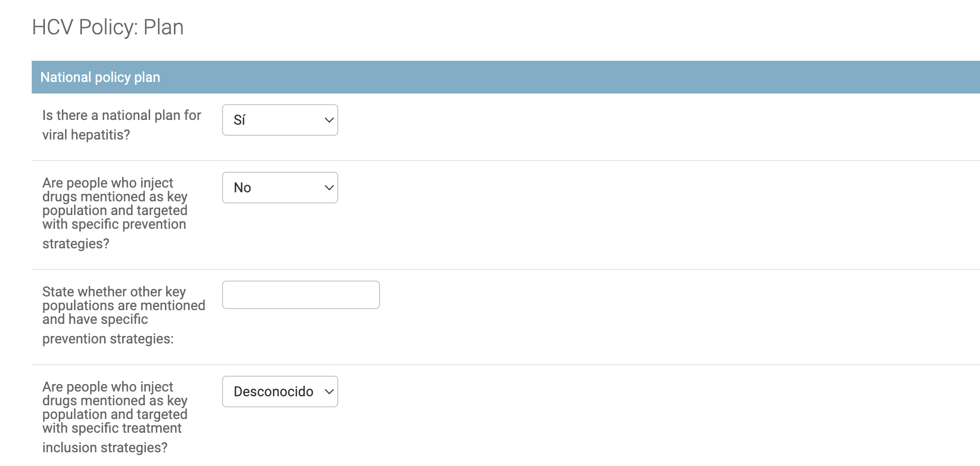The image size is (980, 466).
Task: Click the word 'strategies?' under the 'No' question
Action: click(x=76, y=244)
